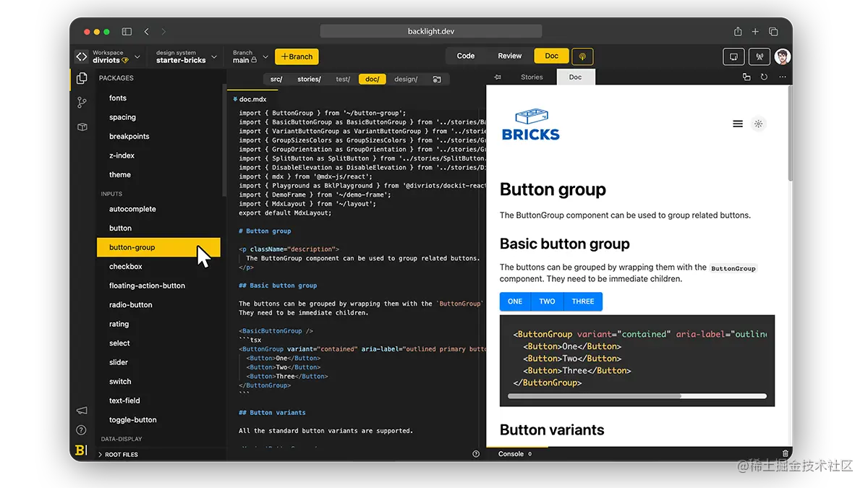Open the toggle-button package
The height and width of the screenshot is (488, 868).
[x=133, y=419]
